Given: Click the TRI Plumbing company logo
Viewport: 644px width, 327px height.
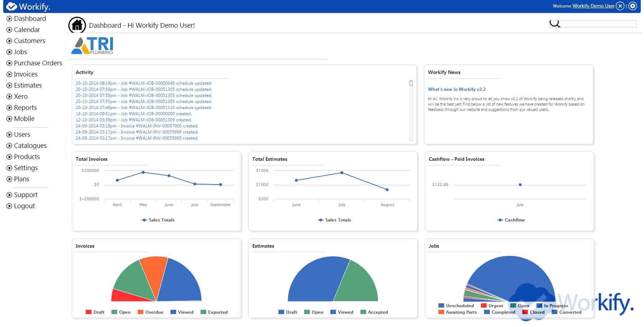Looking at the screenshot, I should pos(93,46).
